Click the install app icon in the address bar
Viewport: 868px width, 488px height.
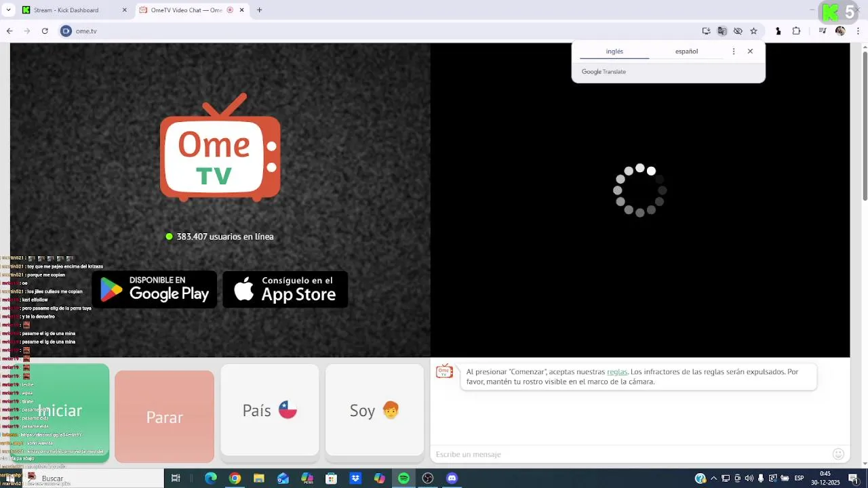[x=706, y=31]
